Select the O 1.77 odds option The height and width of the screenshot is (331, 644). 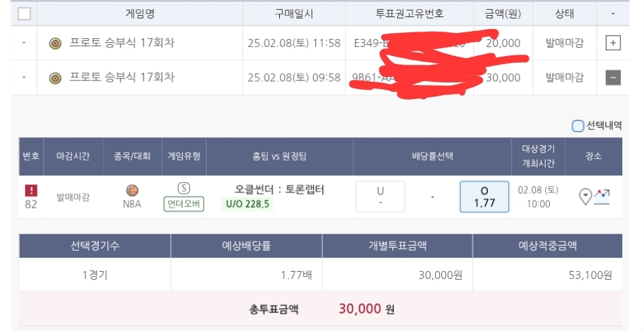click(484, 196)
